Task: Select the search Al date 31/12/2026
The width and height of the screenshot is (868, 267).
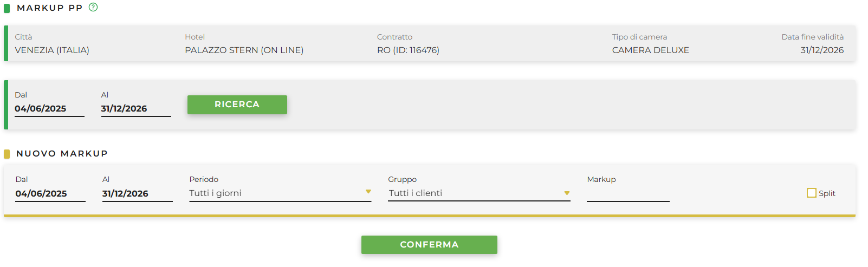Action: [x=136, y=108]
